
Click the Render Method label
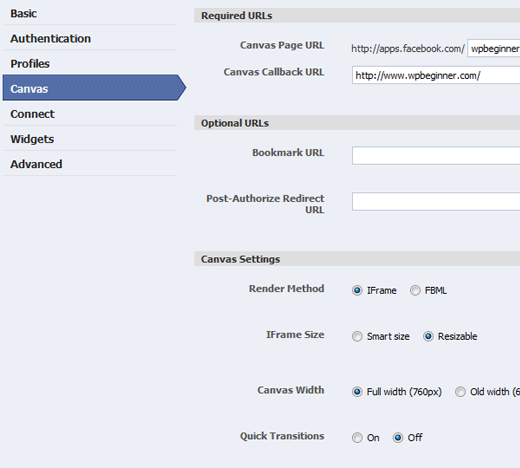click(x=287, y=289)
